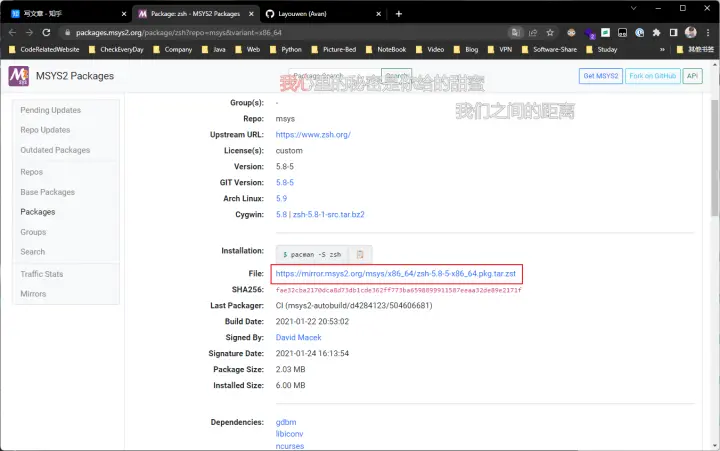The width and height of the screenshot is (720, 451).
Task: Open Mirrors in the sidebar
Action: 33,293
